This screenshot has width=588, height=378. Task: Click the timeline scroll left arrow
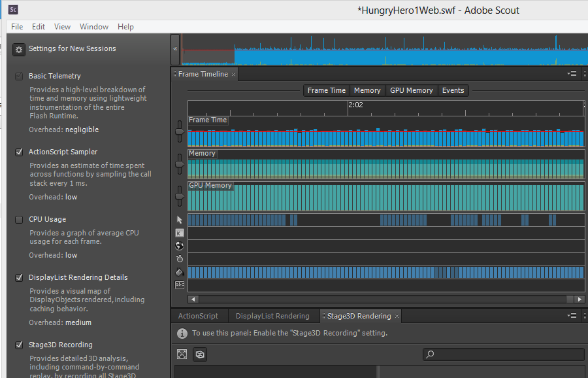[193, 299]
